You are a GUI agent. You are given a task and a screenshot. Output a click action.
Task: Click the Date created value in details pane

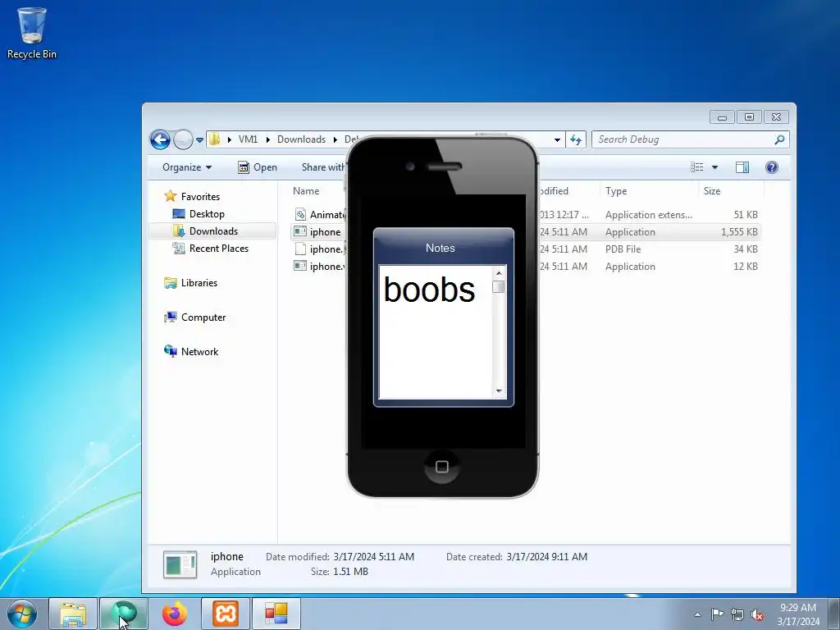pos(546,557)
